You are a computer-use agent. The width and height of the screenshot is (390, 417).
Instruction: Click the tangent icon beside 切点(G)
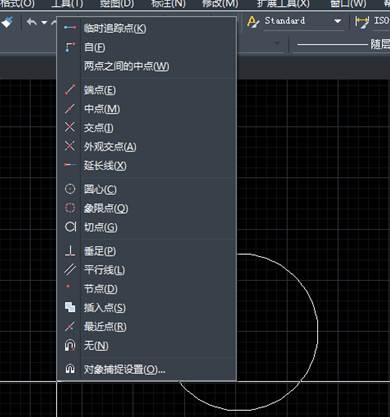(70, 227)
